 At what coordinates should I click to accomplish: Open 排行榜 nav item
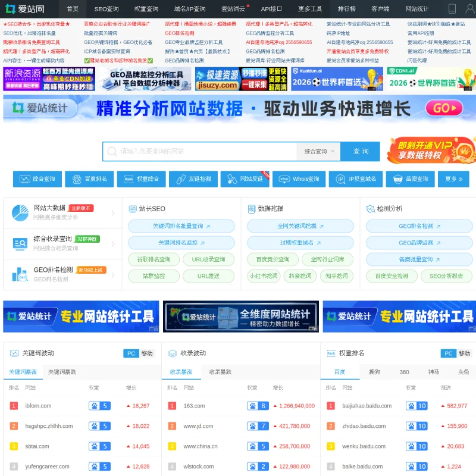tap(346, 9)
